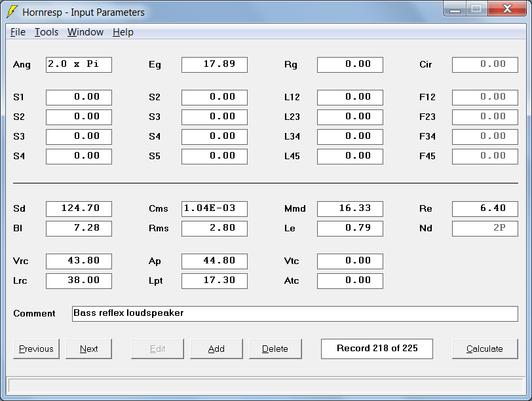Open the Tools menu

47,32
